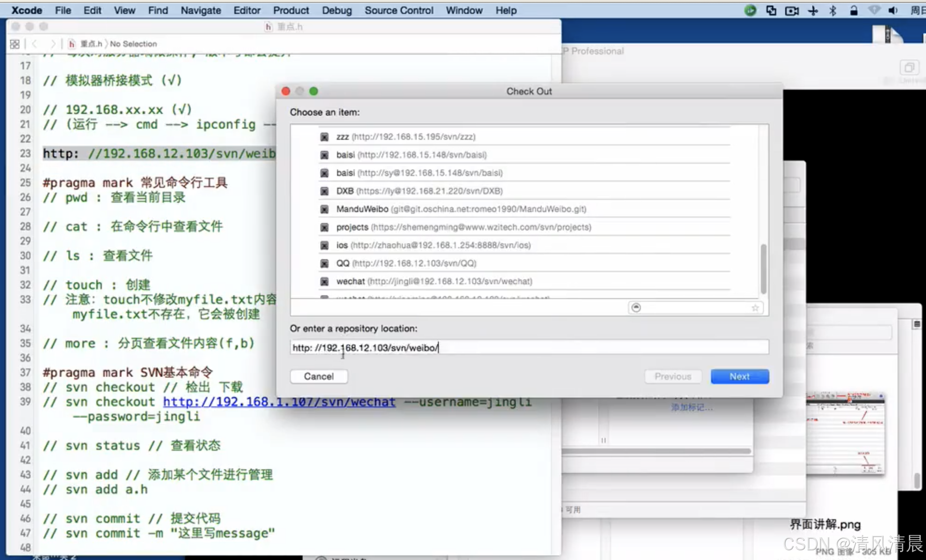This screenshot has width=926, height=560.
Task: Select the zzz repository row icon
Action: [x=325, y=137]
